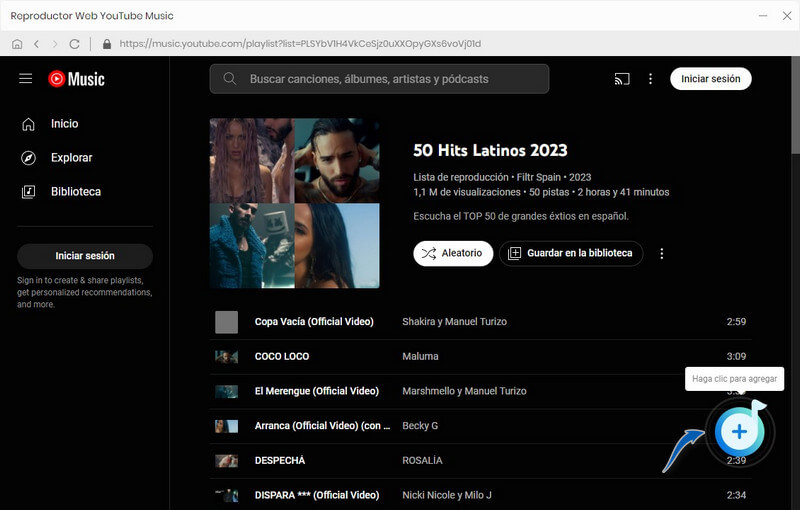The height and width of the screenshot is (510, 800).
Task: Open artist Becky G
Action: pos(420,426)
